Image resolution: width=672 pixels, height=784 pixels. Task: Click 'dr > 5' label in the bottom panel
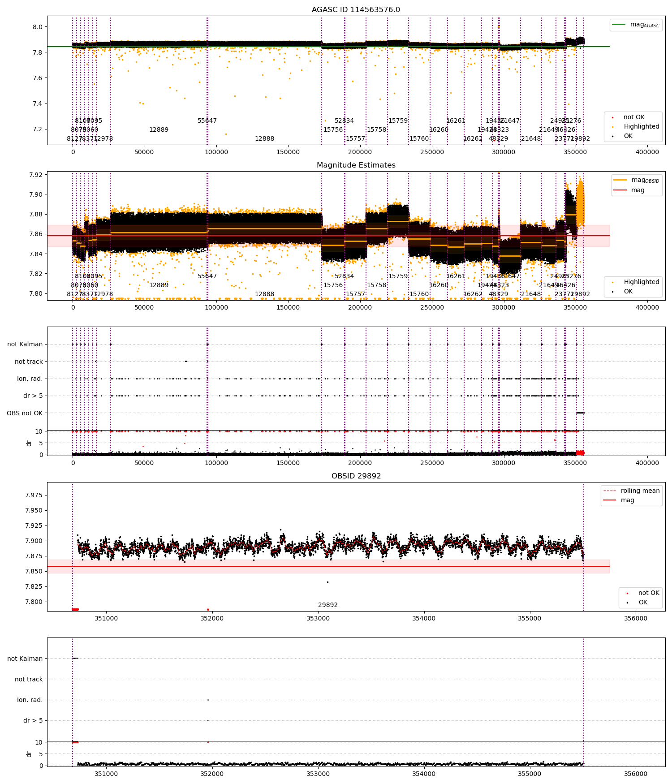point(33,720)
